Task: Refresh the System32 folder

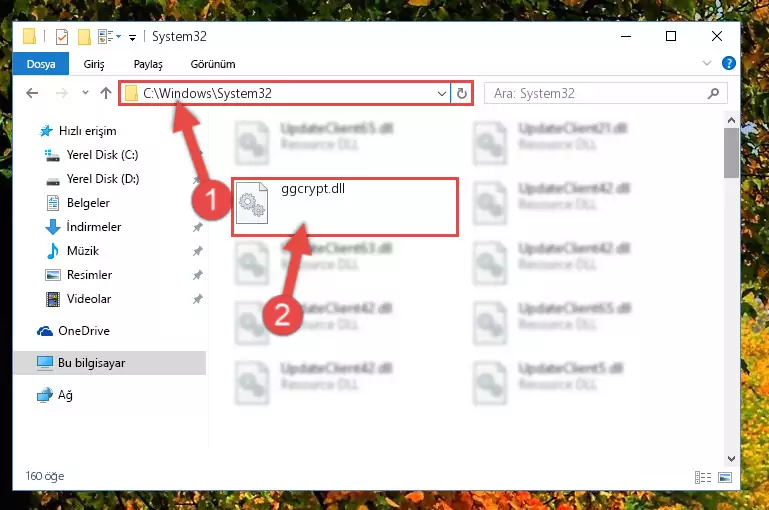Action: pyautogui.click(x=461, y=93)
